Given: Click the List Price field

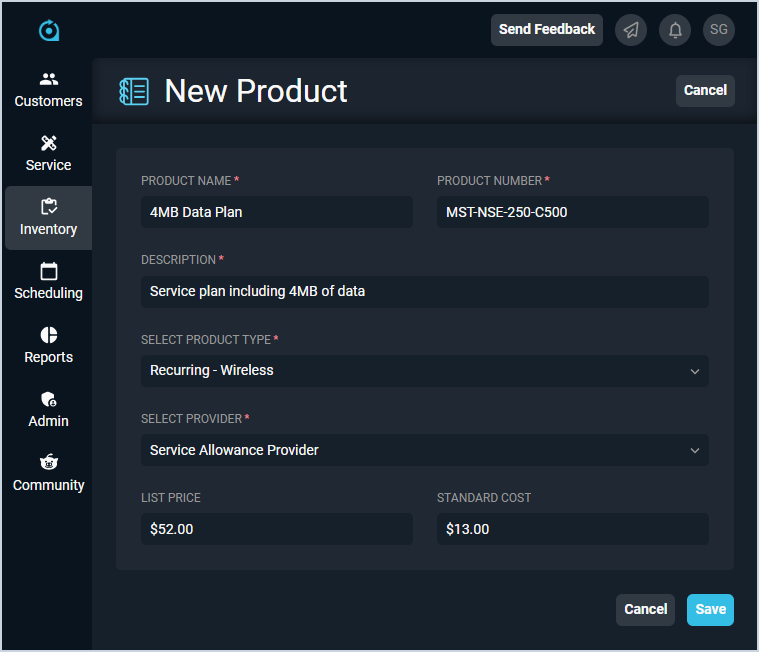Looking at the screenshot, I should [277, 529].
